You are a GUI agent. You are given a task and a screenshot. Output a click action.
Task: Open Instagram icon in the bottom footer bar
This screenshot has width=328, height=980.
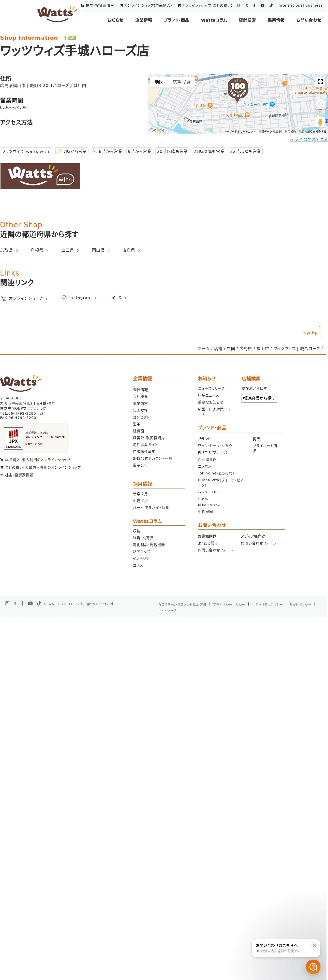[7, 603]
